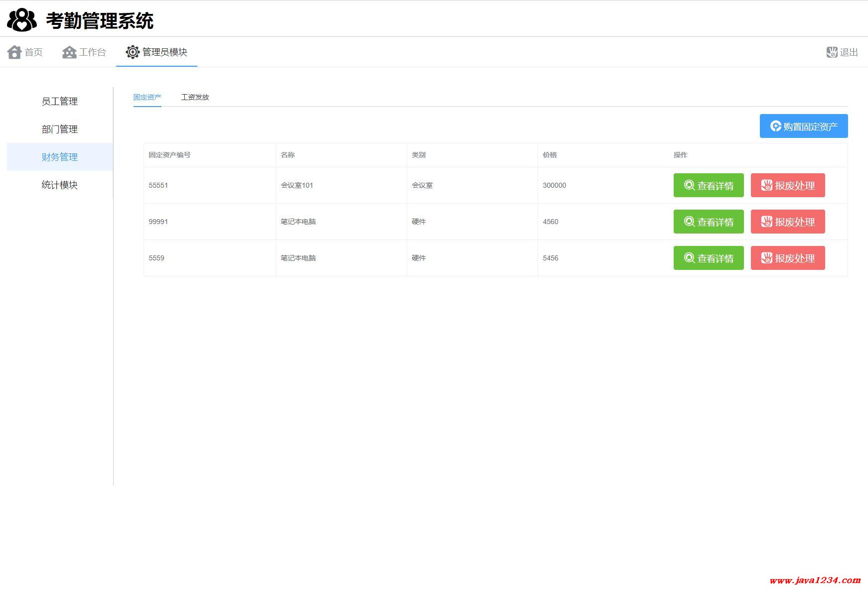Image resolution: width=868 pixels, height=592 pixels.
Task: Select the 管理员模块 navigation item
Action: pos(156,52)
